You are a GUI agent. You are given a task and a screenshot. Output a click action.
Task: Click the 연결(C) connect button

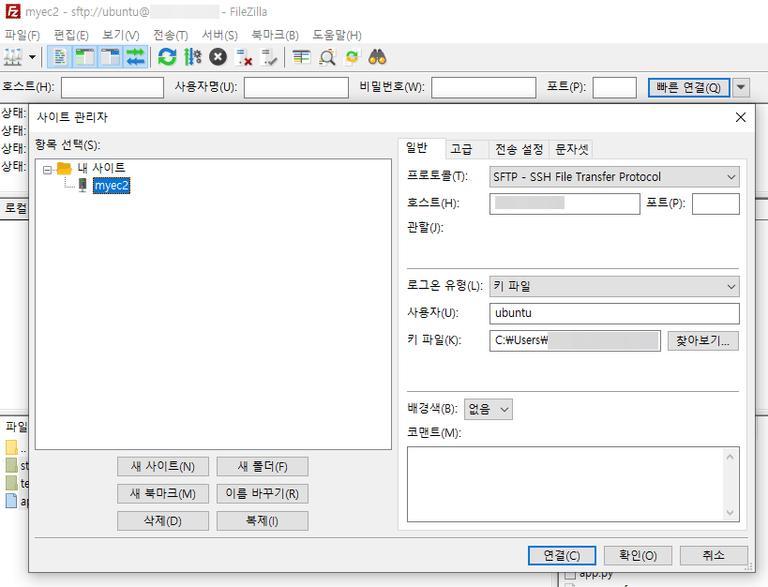tap(561, 555)
